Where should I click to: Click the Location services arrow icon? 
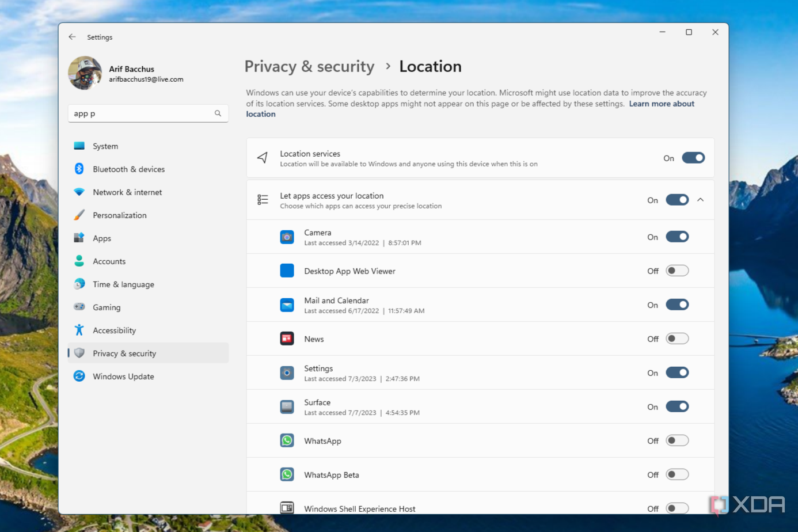[263, 158]
